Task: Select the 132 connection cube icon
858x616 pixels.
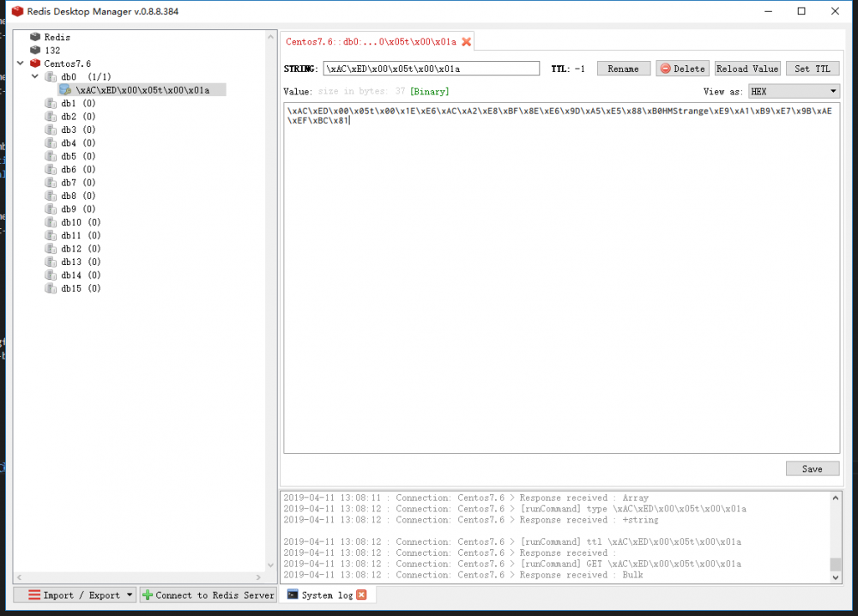Action: click(x=36, y=50)
